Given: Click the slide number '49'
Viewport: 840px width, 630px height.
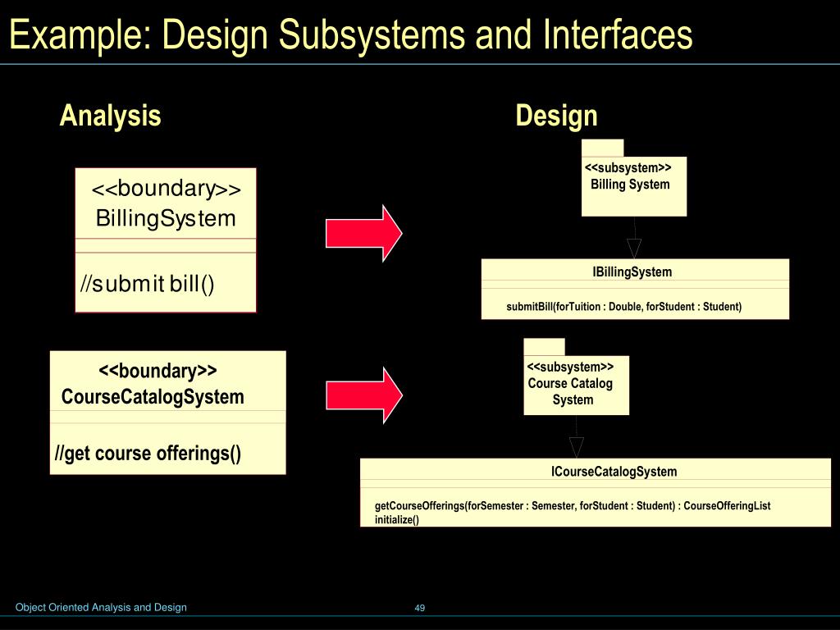Looking at the screenshot, I should 419,608.
